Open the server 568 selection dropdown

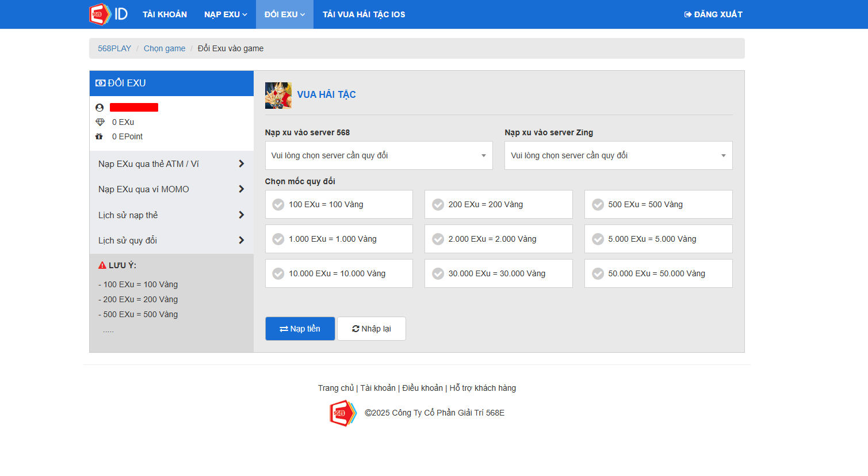tap(379, 155)
